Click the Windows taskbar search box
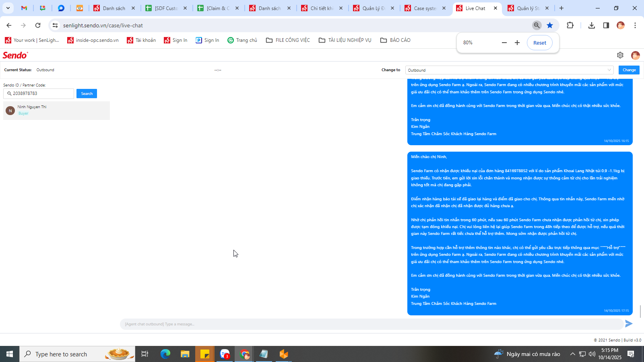644x362 pixels. point(77,354)
